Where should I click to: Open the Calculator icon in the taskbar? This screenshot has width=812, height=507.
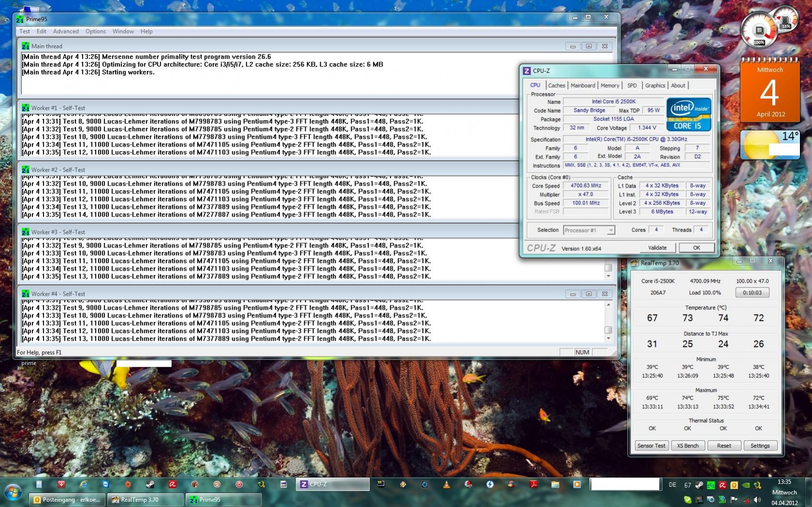point(39,484)
